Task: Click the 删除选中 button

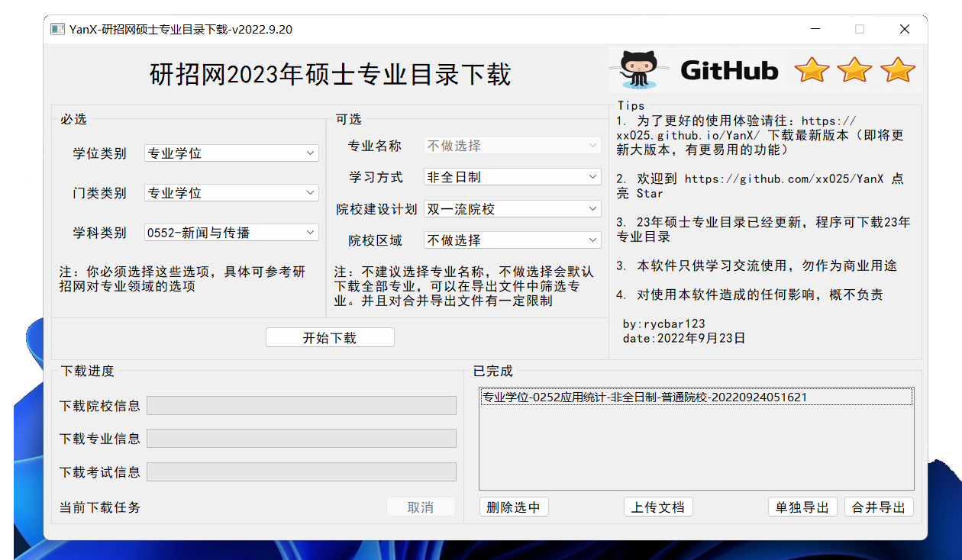Action: click(x=514, y=507)
